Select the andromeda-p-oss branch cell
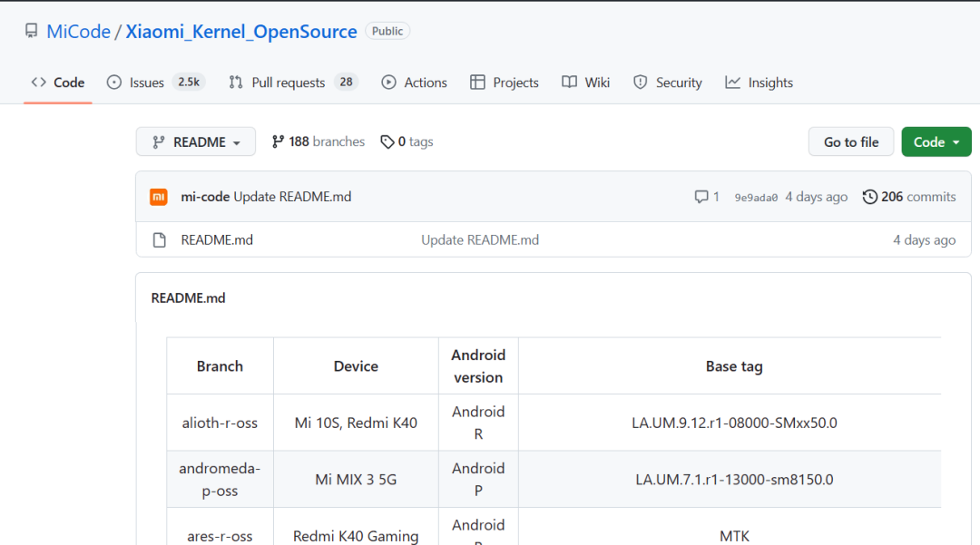980x545 pixels. tap(220, 480)
